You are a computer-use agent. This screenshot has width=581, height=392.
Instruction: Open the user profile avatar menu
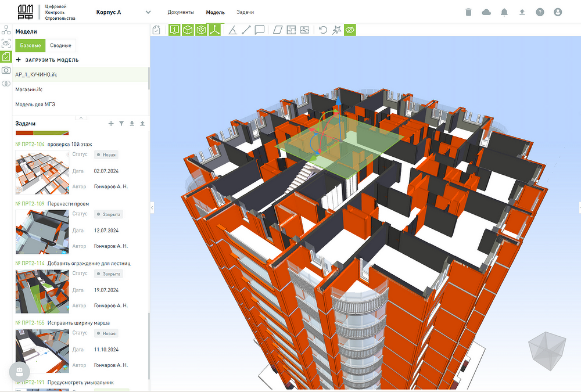pos(558,12)
